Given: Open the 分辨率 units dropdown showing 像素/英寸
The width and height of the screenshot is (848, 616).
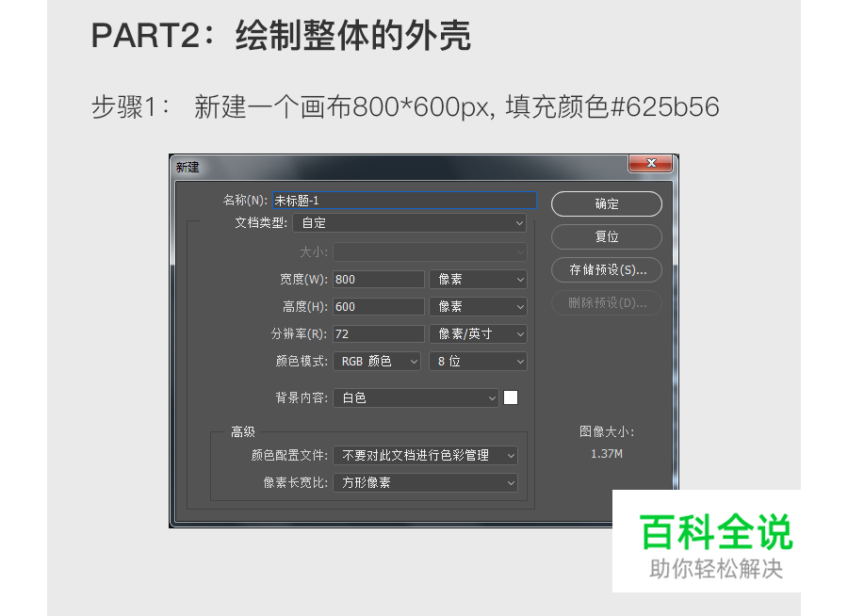Looking at the screenshot, I should pos(478,333).
